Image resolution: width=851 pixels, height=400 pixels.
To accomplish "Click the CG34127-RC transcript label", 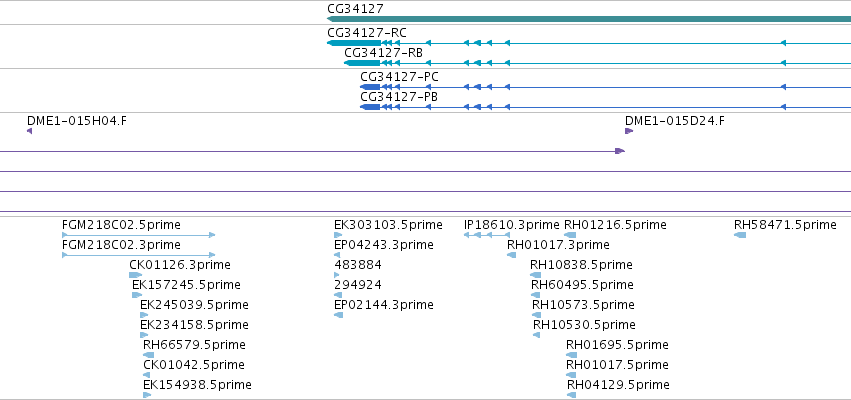I will 367,33.
